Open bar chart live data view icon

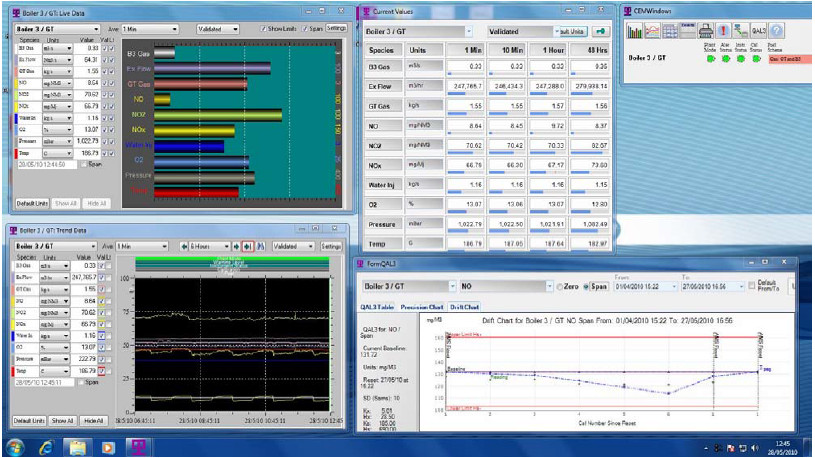[634, 32]
